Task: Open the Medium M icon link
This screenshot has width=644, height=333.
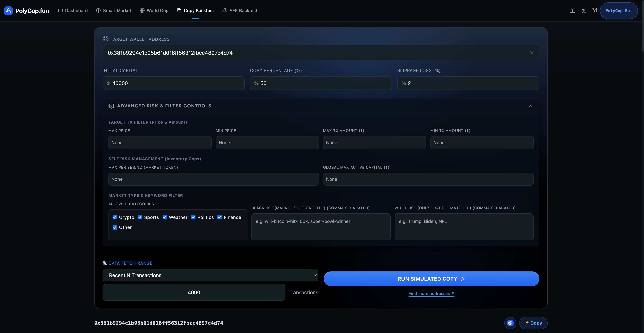Action: tap(595, 10)
